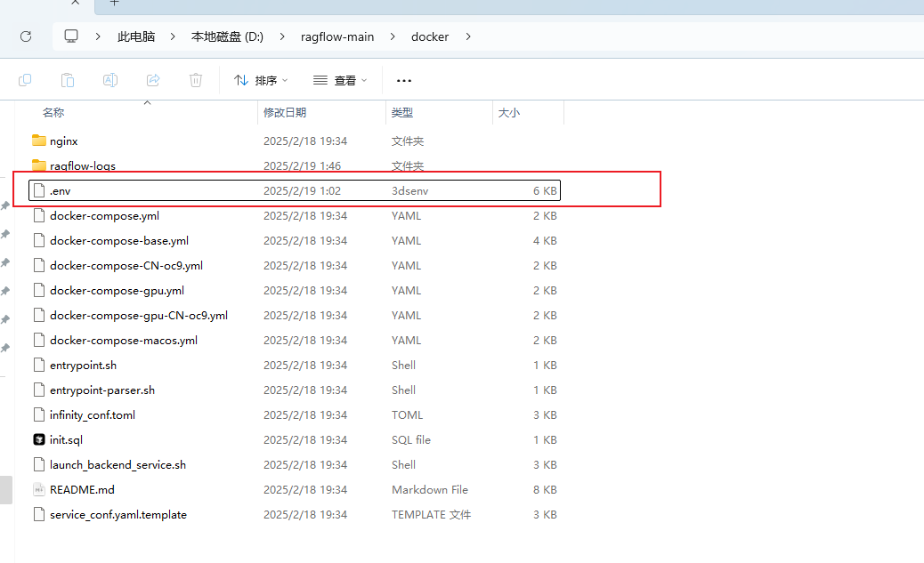
Task: Click the This PC monitor icon
Action: 71,36
